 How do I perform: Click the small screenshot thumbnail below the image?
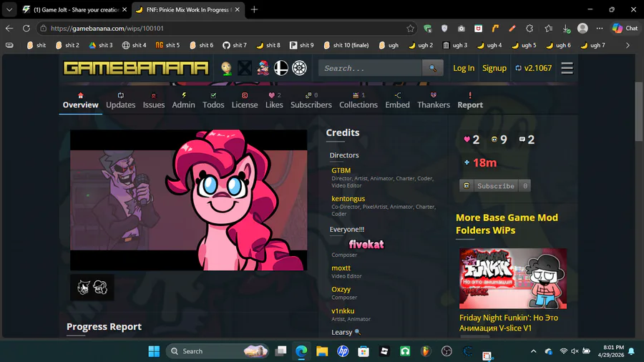pos(92,288)
